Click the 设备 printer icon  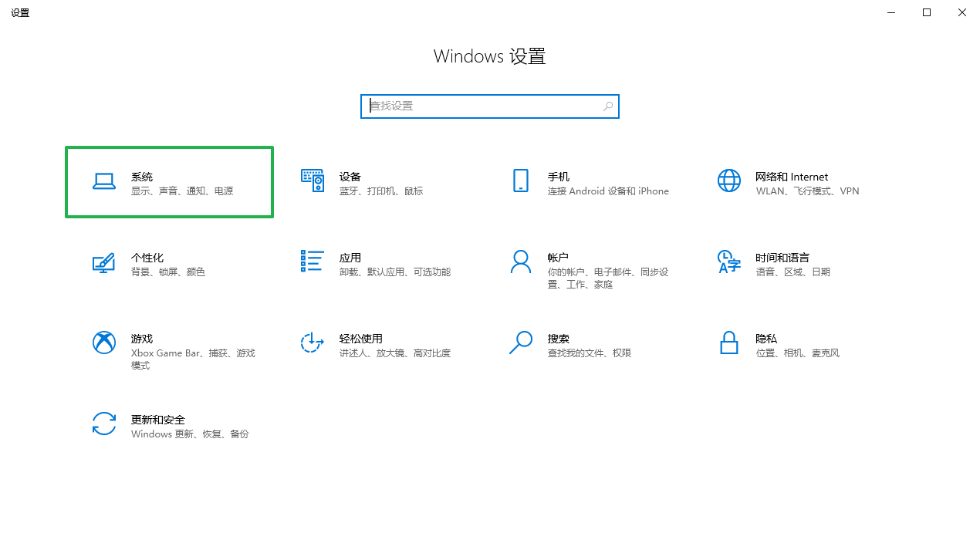click(x=313, y=182)
